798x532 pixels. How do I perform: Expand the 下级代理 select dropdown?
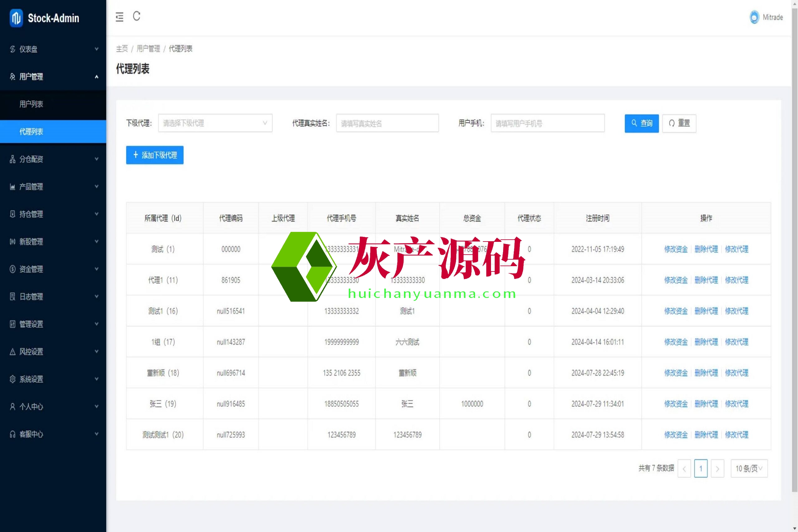click(x=215, y=123)
